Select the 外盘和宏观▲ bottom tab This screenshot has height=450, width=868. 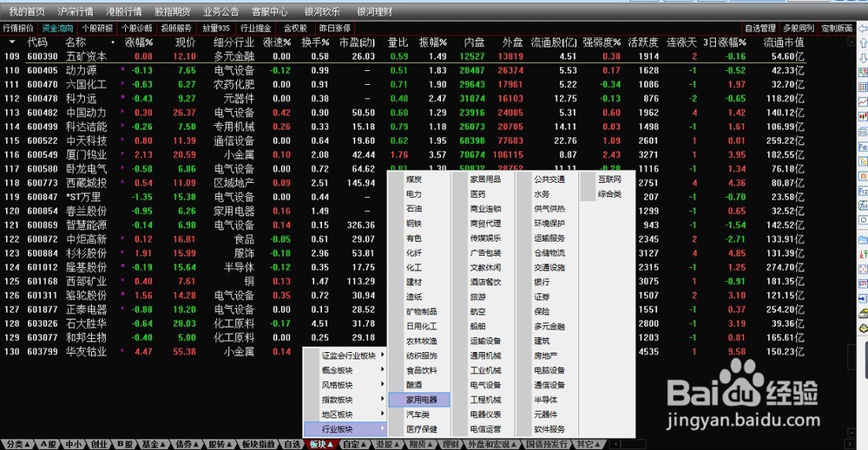(x=491, y=445)
